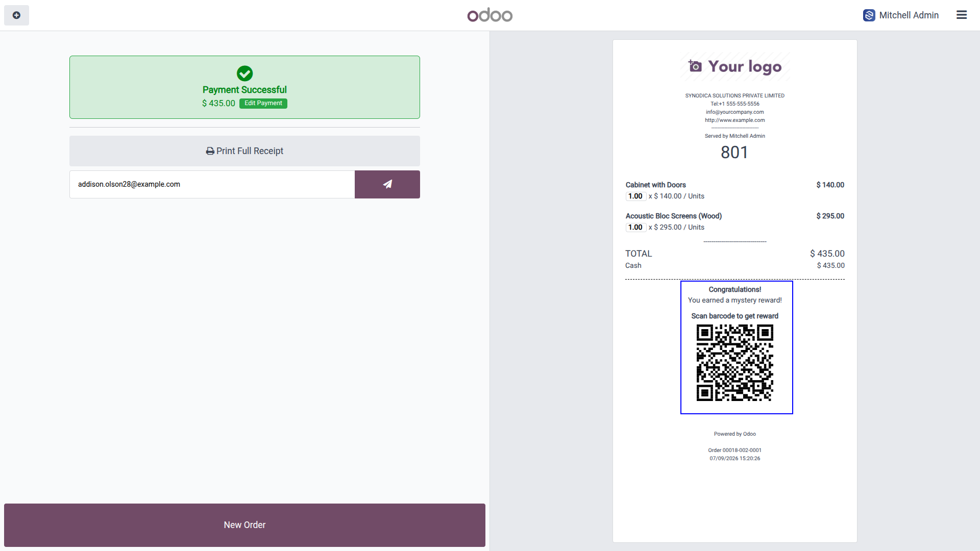Viewport: 980px width, 551px height.
Task: Focus the receipt email address field
Action: tap(212, 184)
